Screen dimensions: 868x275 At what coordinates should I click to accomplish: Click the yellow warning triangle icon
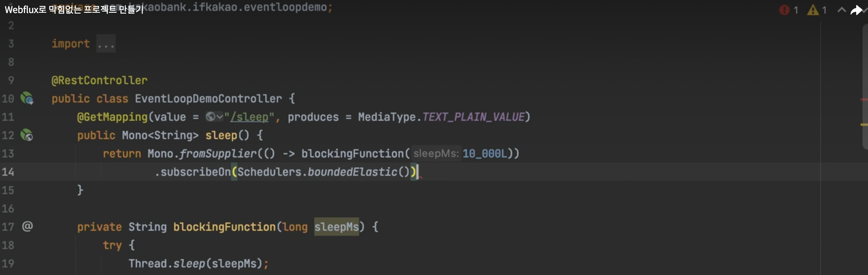click(813, 10)
